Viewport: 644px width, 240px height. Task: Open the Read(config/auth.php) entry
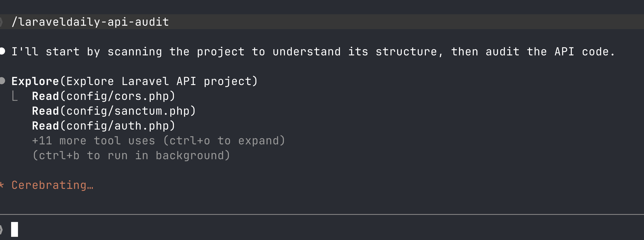click(103, 126)
